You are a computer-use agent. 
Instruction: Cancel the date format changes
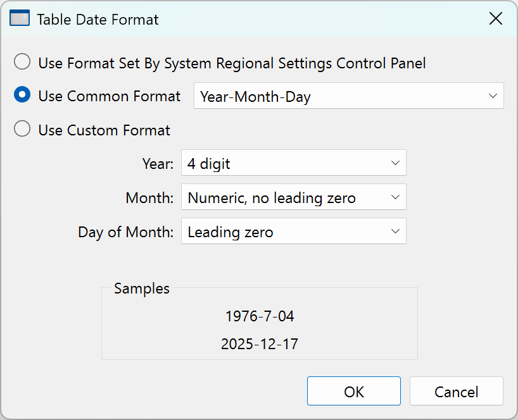coord(456,392)
